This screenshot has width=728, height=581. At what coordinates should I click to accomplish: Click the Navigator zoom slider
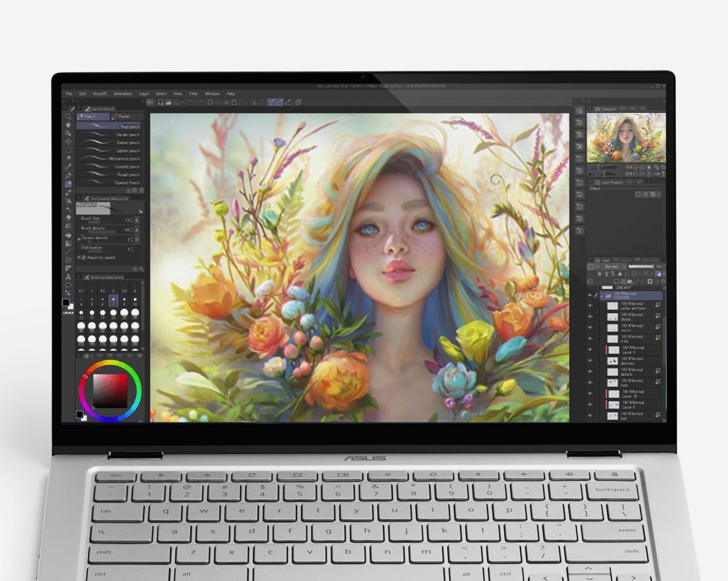coord(602,168)
